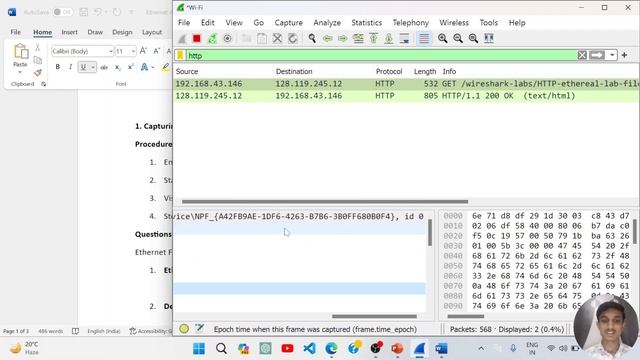Open the underline style dropdown arrow in Word
The height and width of the screenshot is (360, 640).
click(x=93, y=67)
